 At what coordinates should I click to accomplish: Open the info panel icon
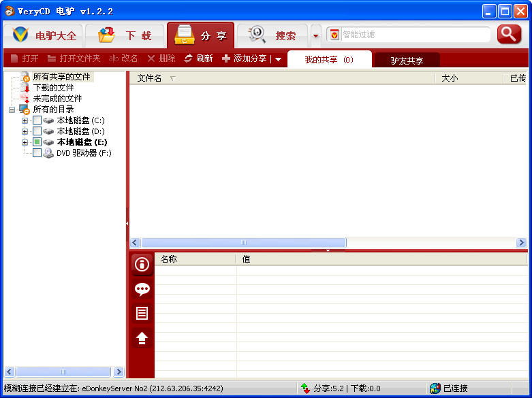[x=142, y=265]
